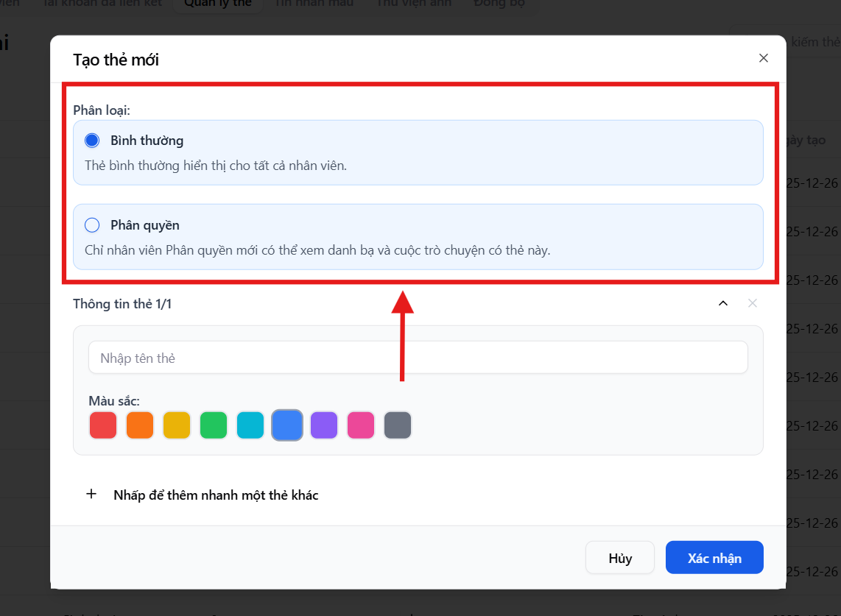Set tag color to gray

point(398,425)
